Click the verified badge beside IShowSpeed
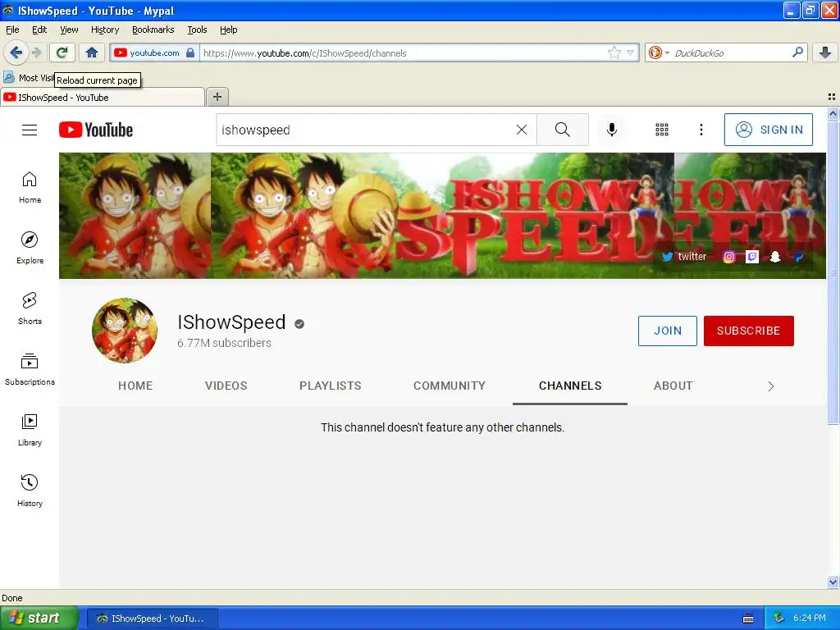 pos(299,323)
